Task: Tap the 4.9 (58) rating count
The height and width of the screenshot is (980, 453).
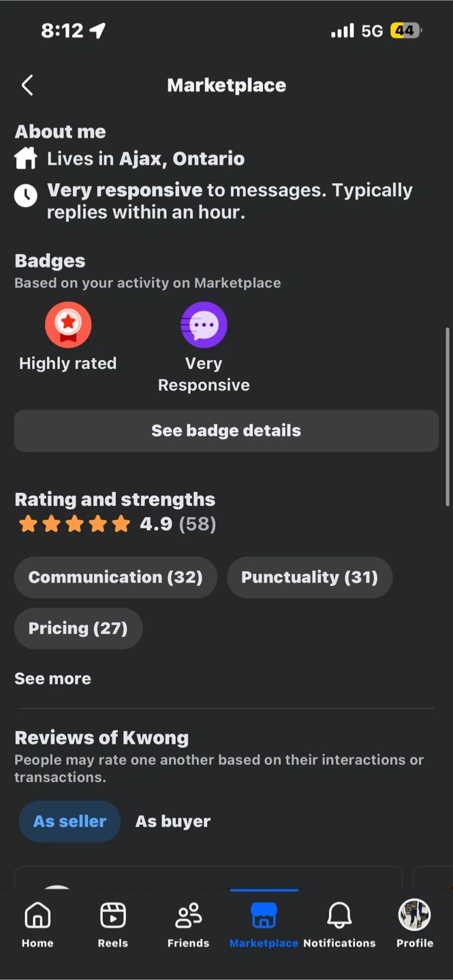Action: click(x=178, y=524)
